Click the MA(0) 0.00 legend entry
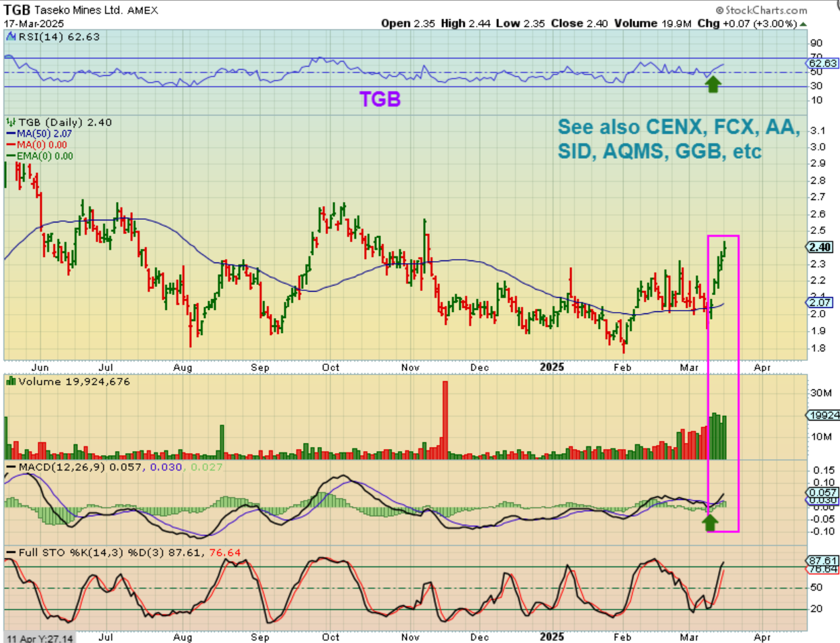 pyautogui.click(x=43, y=145)
